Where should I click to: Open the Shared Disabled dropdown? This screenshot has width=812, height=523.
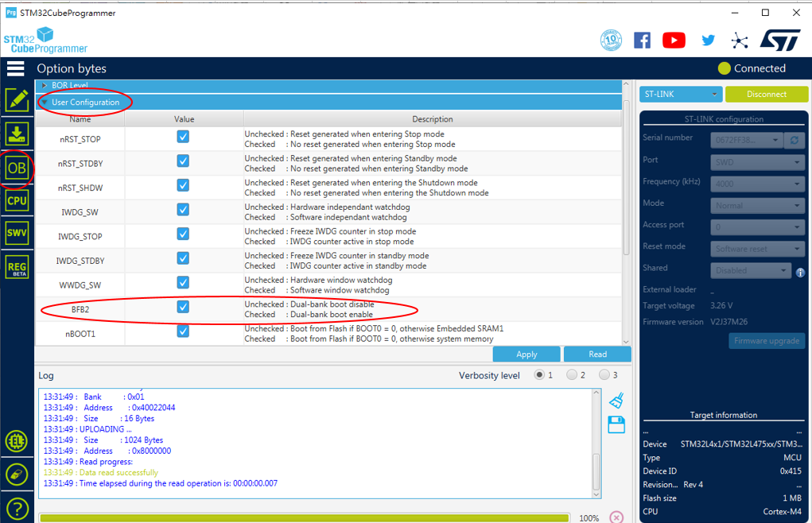[x=751, y=270]
